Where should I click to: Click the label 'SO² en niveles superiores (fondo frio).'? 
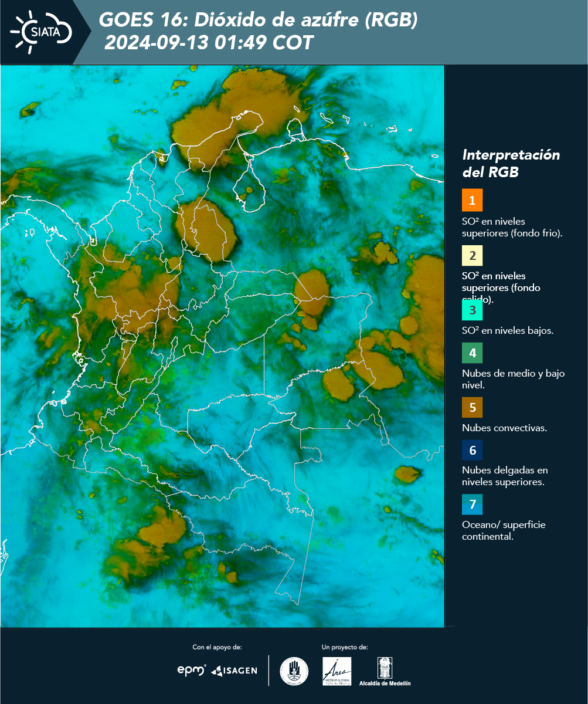512,227
